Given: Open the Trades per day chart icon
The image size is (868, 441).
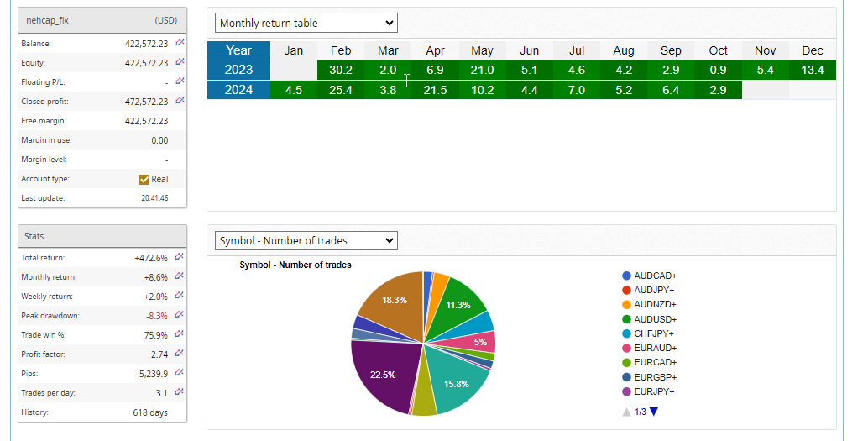Looking at the screenshot, I should pos(180,392).
